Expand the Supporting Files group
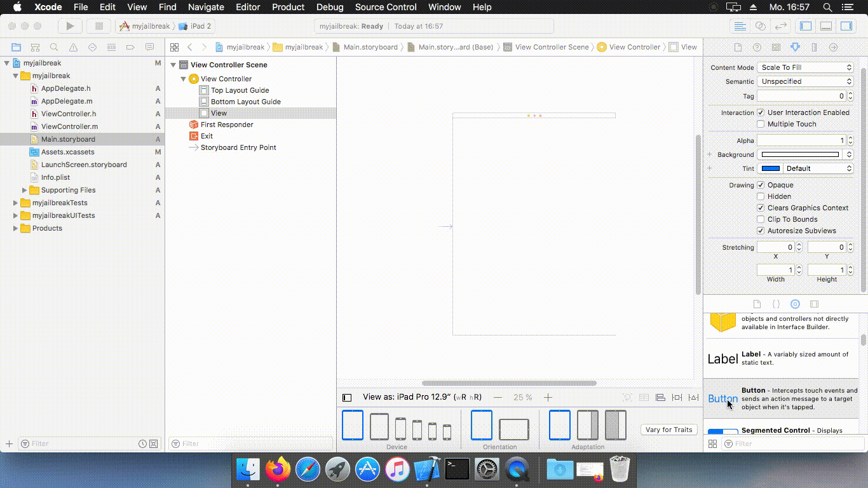This screenshot has width=868, height=488. pos(25,190)
